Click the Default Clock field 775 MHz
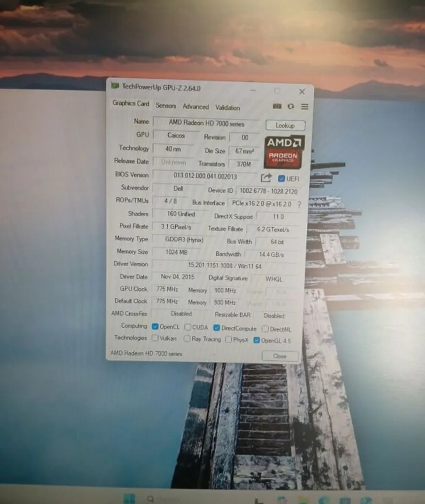 (x=167, y=301)
